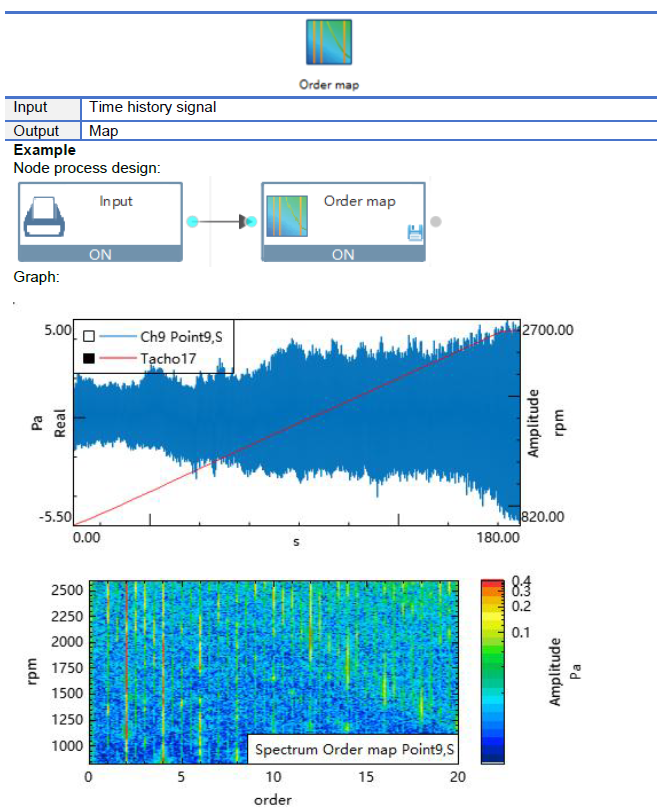Click the Input node title text
Screen dimensions: 660x810
pos(116,201)
